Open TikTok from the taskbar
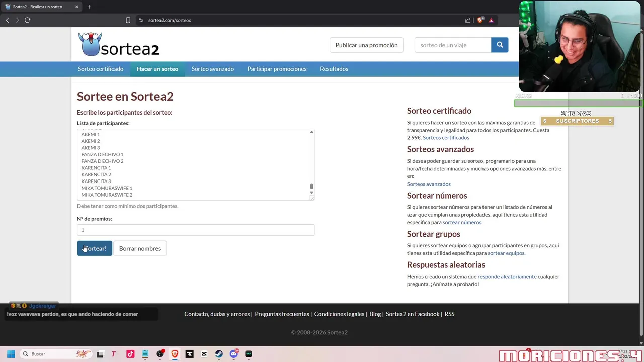This screenshot has height=362, width=644. [130, 354]
